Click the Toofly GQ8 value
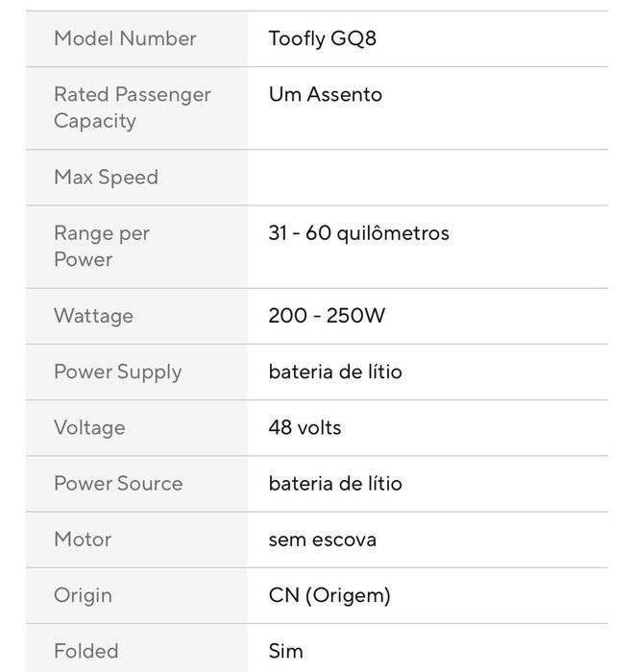634x672 pixels. (x=322, y=38)
